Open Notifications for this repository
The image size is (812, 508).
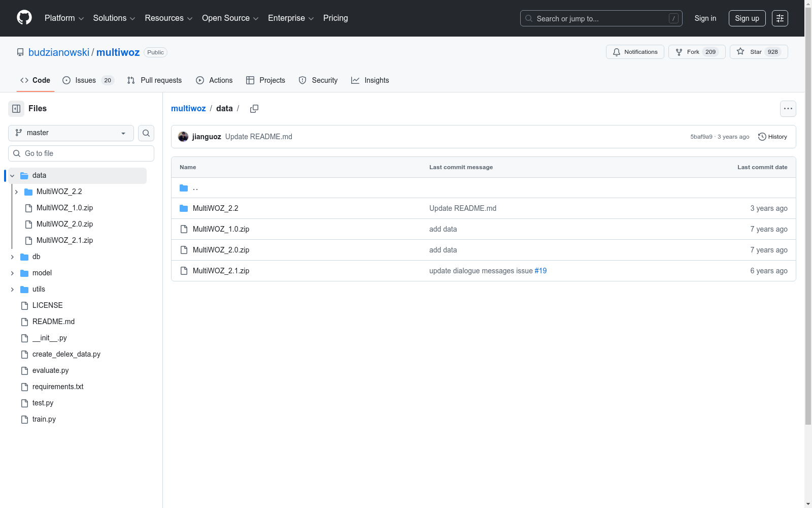click(x=635, y=52)
